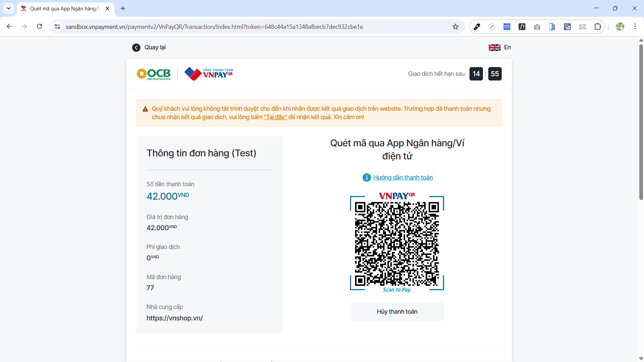The image size is (644, 362).
Task: Open the Extensions puzzle piece menu
Action: 597,27
